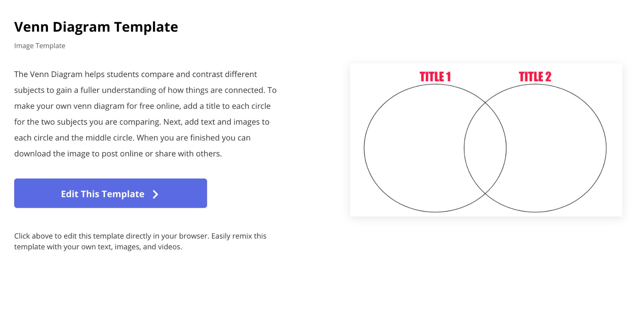This screenshot has height=319, width=644.
Task: Click the overlapping middle Venn region
Action: coord(485,148)
